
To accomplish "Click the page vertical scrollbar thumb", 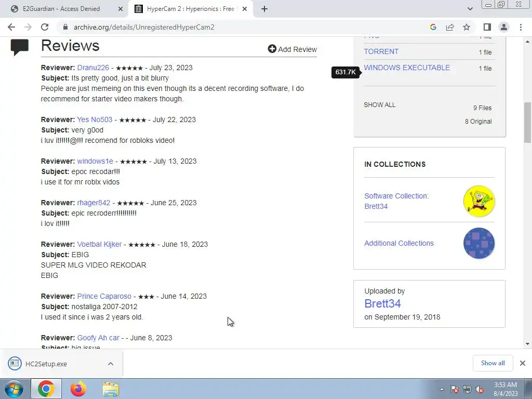I will [x=527, y=122].
